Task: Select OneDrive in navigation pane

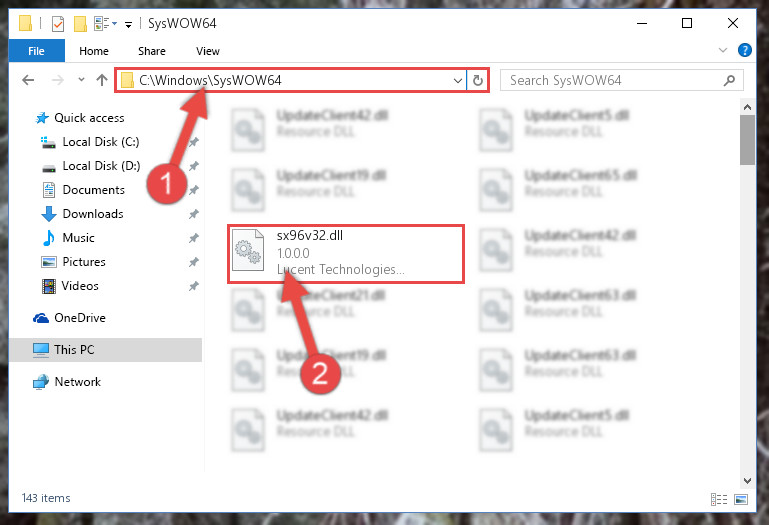Action: tap(80, 318)
